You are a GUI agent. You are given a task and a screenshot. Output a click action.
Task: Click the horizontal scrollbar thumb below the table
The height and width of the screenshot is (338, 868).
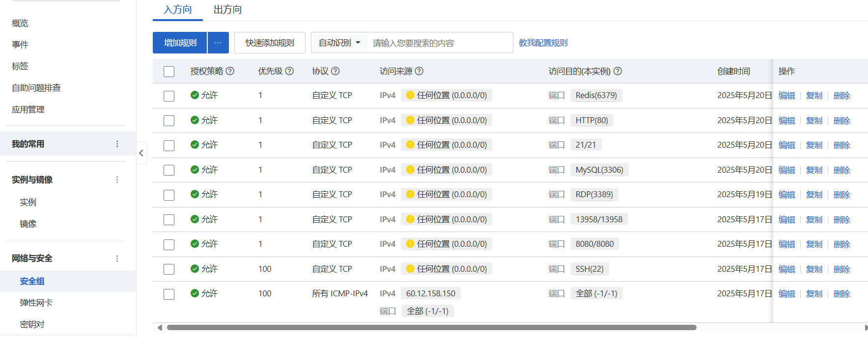pyautogui.click(x=431, y=327)
